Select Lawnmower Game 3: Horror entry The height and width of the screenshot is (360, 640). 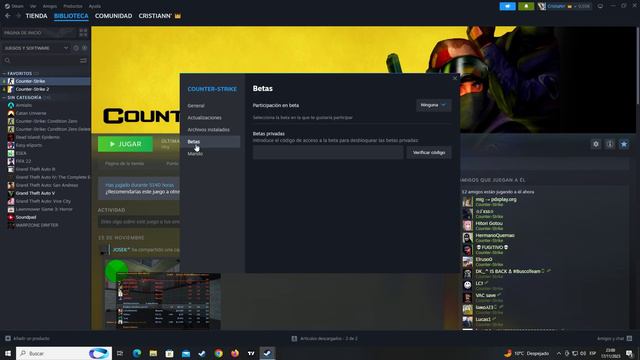[44, 209]
